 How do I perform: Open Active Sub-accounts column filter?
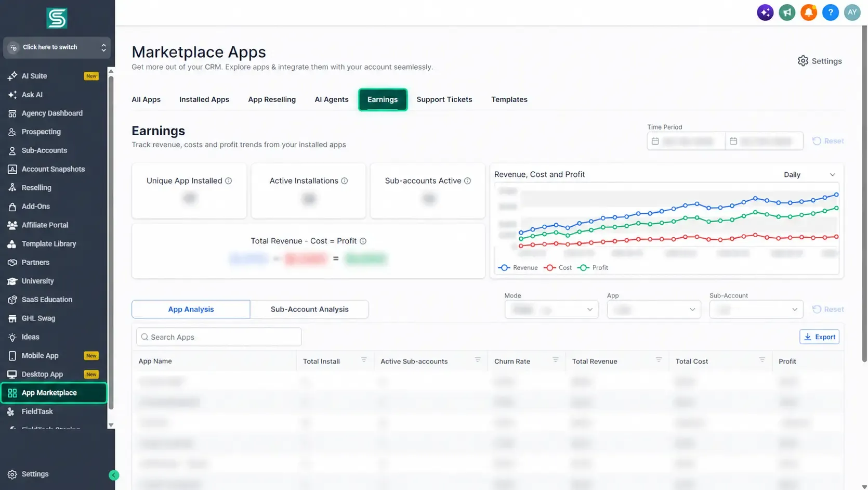478,360
